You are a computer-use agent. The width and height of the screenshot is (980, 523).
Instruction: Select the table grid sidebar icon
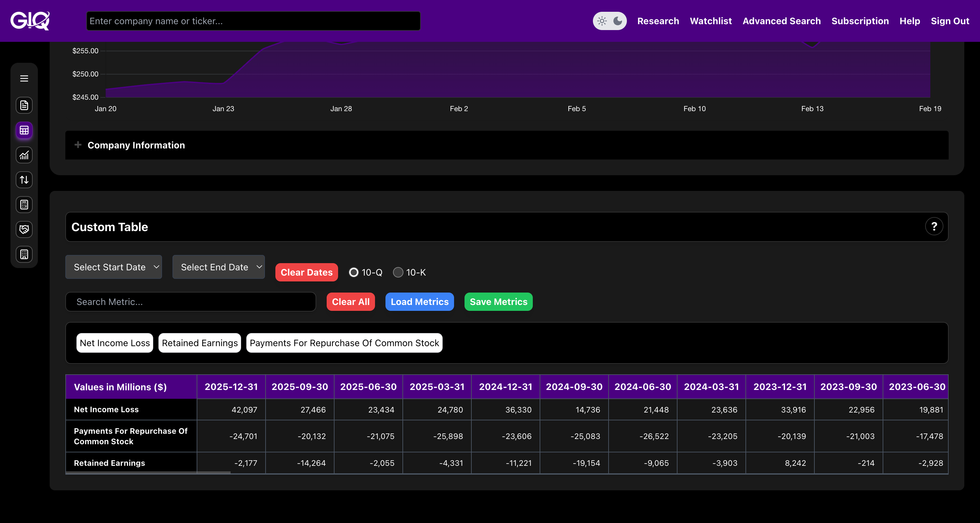(x=24, y=130)
